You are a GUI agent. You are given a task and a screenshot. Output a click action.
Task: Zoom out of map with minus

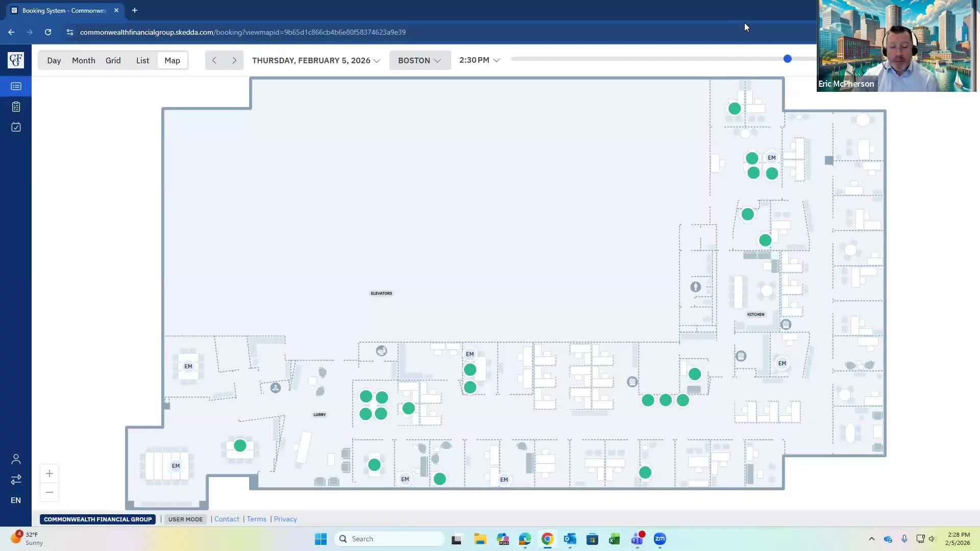pos(50,492)
